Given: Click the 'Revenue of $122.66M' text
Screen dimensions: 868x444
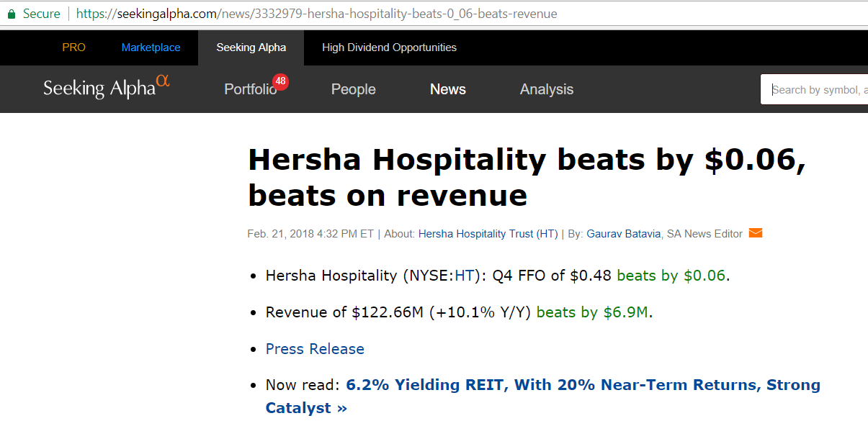Looking at the screenshot, I should click(x=345, y=312).
